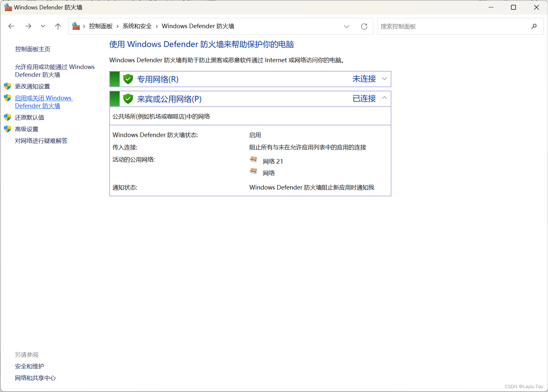Click the title bar firewall app icon

point(8,7)
